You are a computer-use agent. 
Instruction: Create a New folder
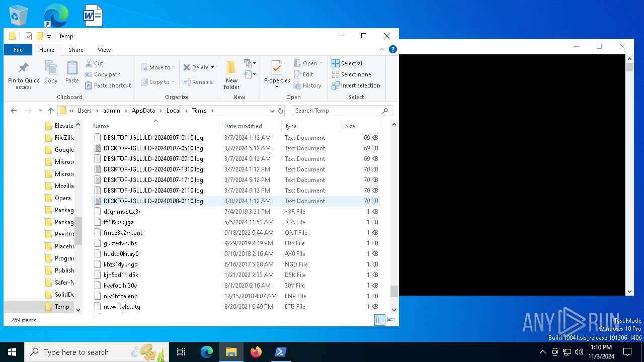coord(231,74)
